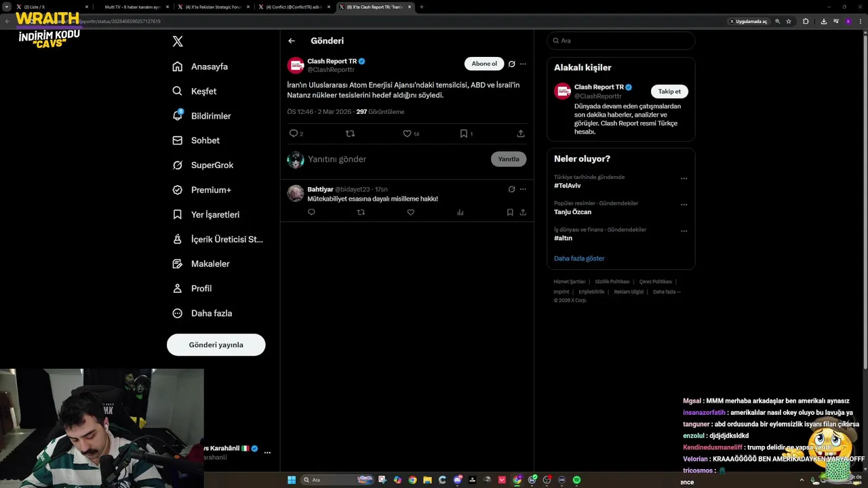Open options for Tanju Özcan trend

684,204
